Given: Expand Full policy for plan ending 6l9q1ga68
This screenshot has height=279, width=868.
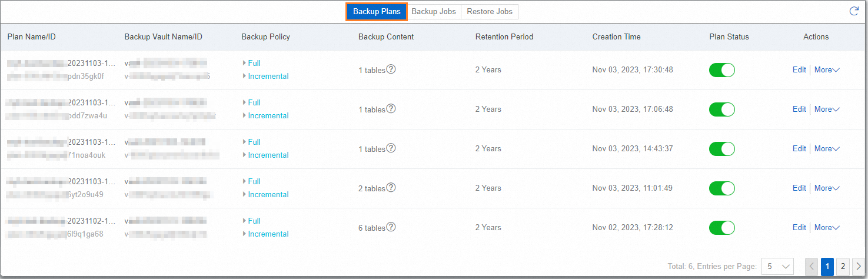Looking at the screenshot, I should pyautogui.click(x=251, y=221).
